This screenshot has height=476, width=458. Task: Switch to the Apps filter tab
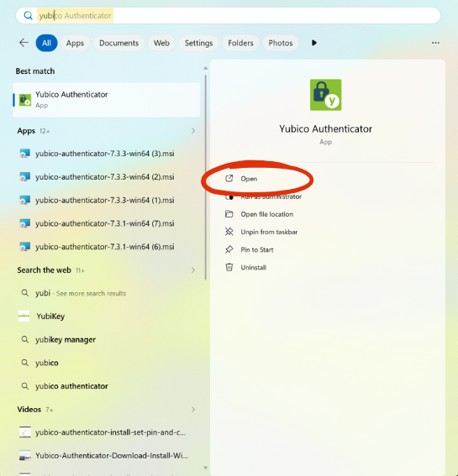coord(75,43)
